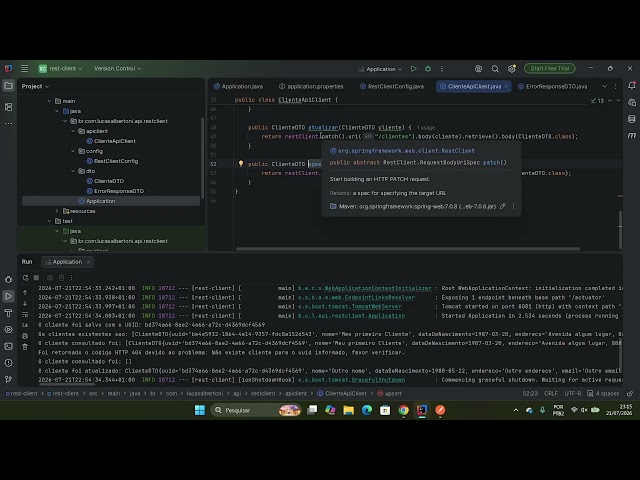640x480 pixels.
Task: Collapse the apiclient package
Action: (73, 131)
